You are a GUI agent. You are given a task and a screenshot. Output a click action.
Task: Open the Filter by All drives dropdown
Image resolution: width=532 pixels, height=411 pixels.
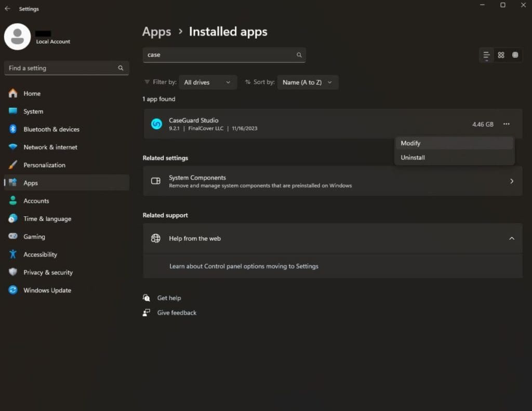207,83
